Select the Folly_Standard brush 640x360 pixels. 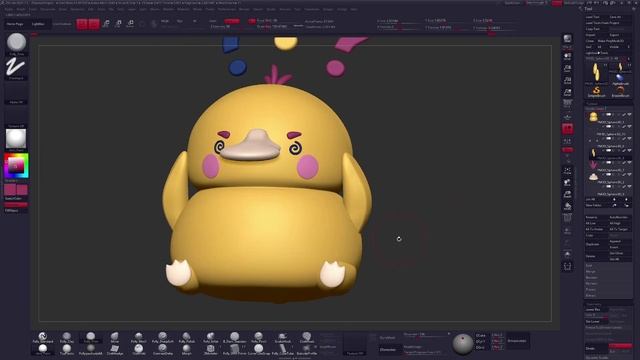[42, 338]
